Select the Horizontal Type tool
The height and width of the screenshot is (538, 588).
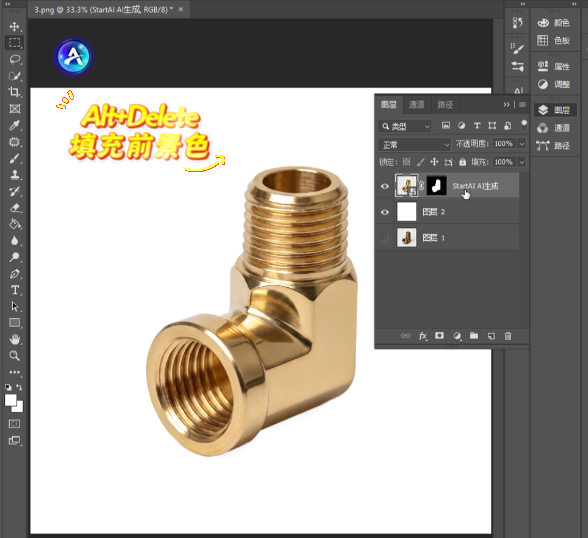coord(14,290)
